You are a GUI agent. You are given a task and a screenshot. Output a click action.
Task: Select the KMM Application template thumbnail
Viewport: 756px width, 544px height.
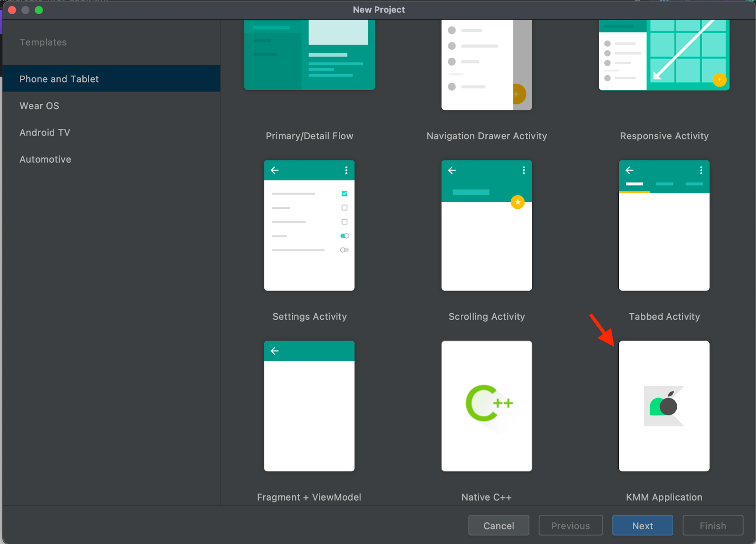[664, 406]
